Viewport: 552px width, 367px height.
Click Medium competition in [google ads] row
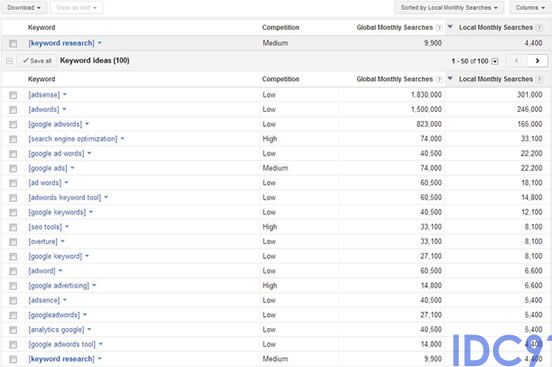(275, 168)
